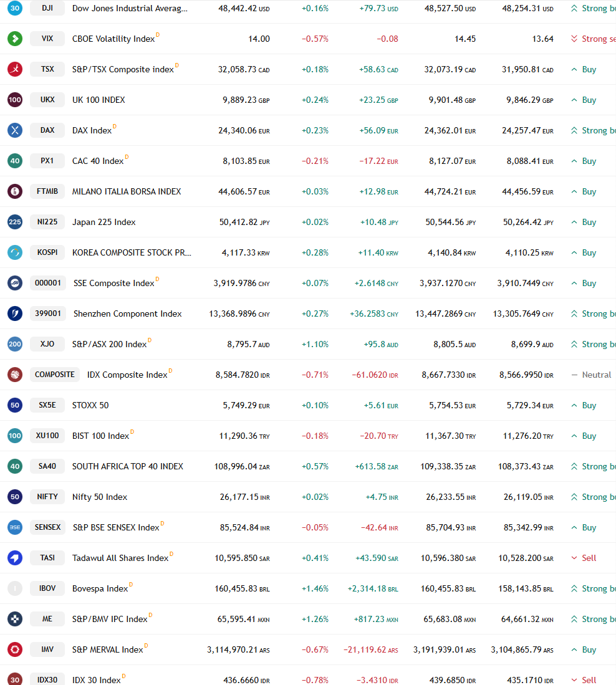Click the S&P MERVAL logo icon
The width and height of the screenshot is (616, 685).
tap(15, 649)
